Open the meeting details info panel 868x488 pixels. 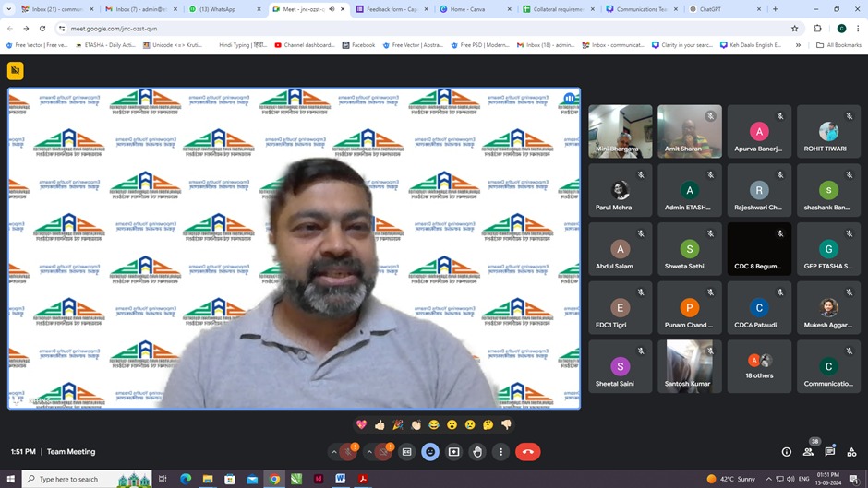[786, 452]
